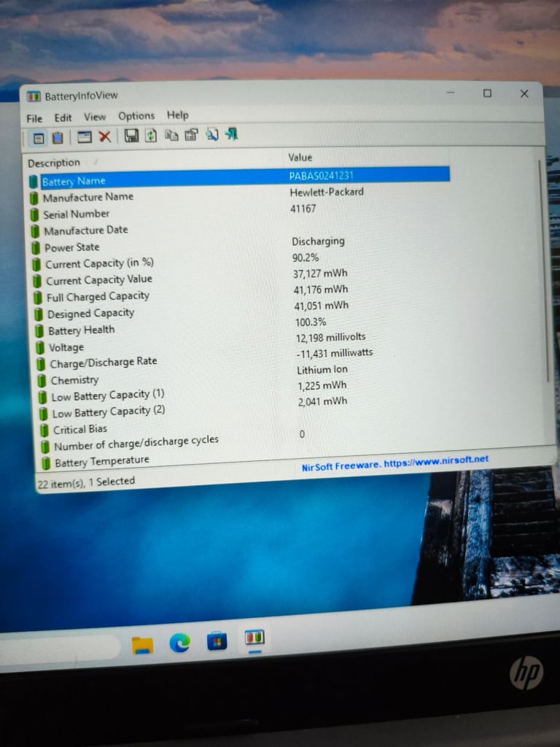This screenshot has height=747, width=560.
Task: Click the 12,198 millivolts value
Action: click(x=330, y=338)
